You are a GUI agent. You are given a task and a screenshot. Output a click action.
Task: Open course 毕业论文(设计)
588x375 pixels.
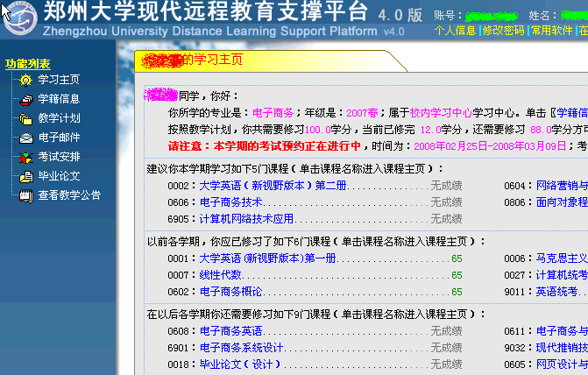[x=240, y=364]
